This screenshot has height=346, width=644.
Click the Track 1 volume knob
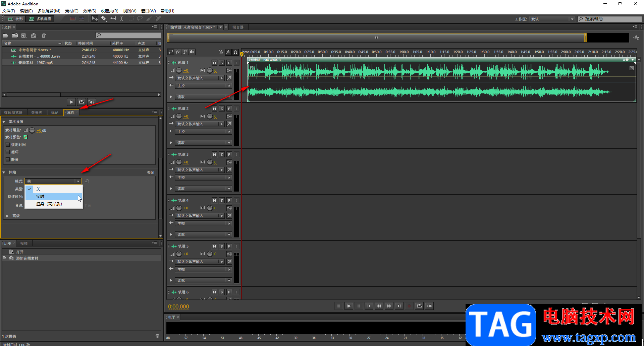pyautogui.click(x=179, y=70)
